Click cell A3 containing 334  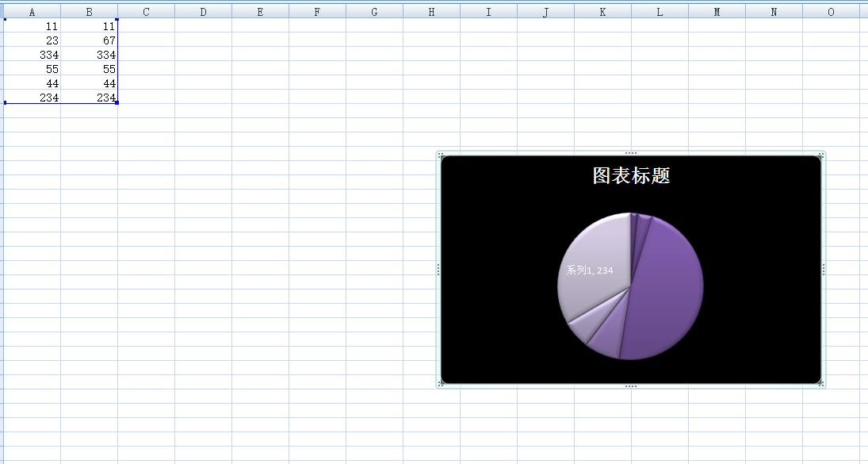click(x=33, y=54)
